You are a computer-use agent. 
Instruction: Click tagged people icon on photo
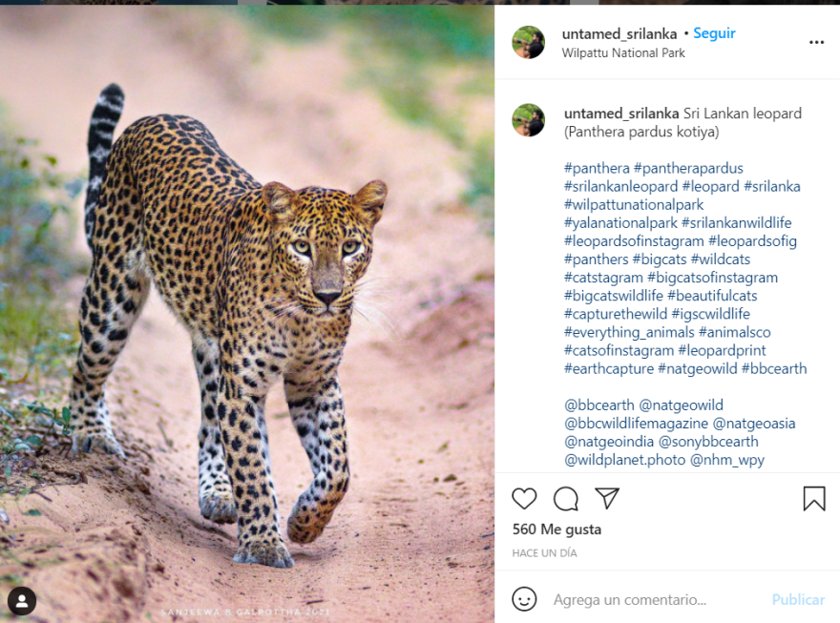pos(22,601)
